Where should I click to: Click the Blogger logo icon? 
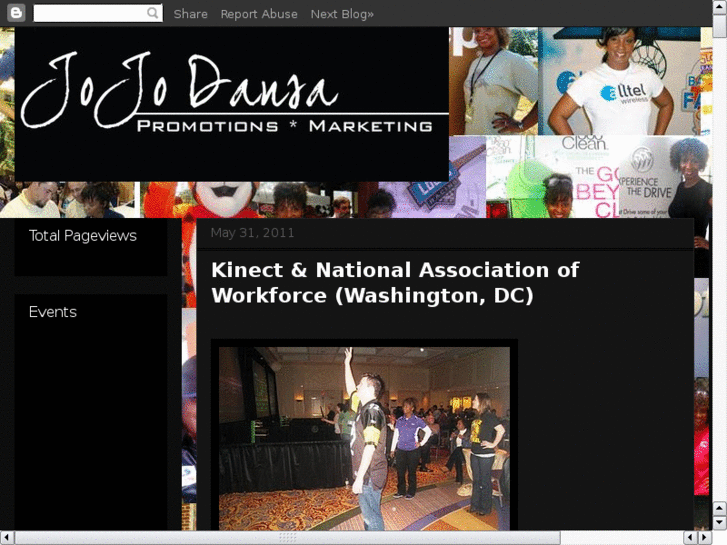(16, 13)
